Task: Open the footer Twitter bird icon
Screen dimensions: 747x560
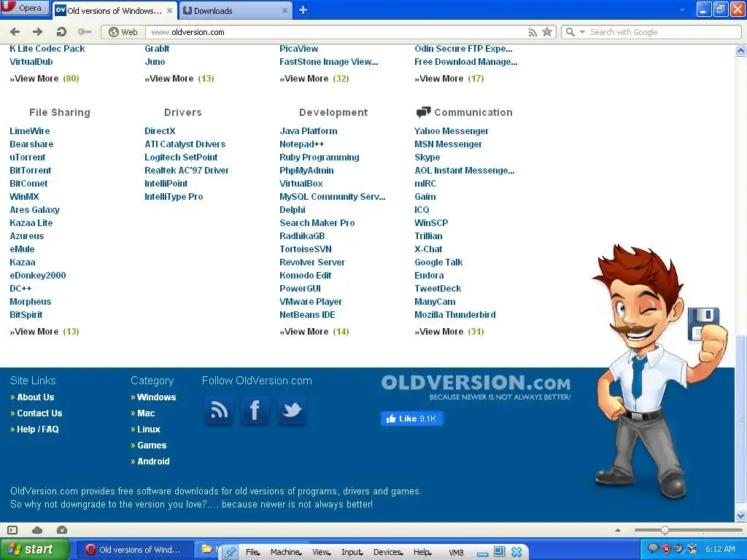Action: click(292, 410)
